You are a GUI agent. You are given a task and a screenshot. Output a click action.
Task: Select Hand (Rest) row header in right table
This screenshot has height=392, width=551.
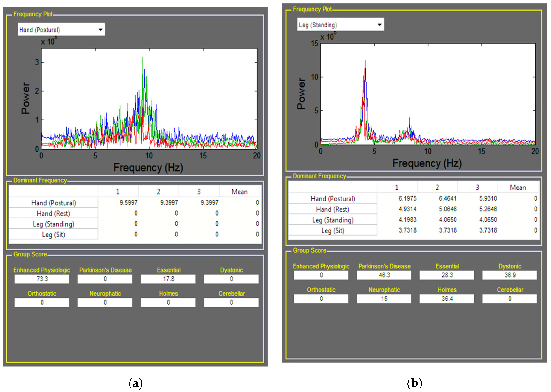pos(333,209)
